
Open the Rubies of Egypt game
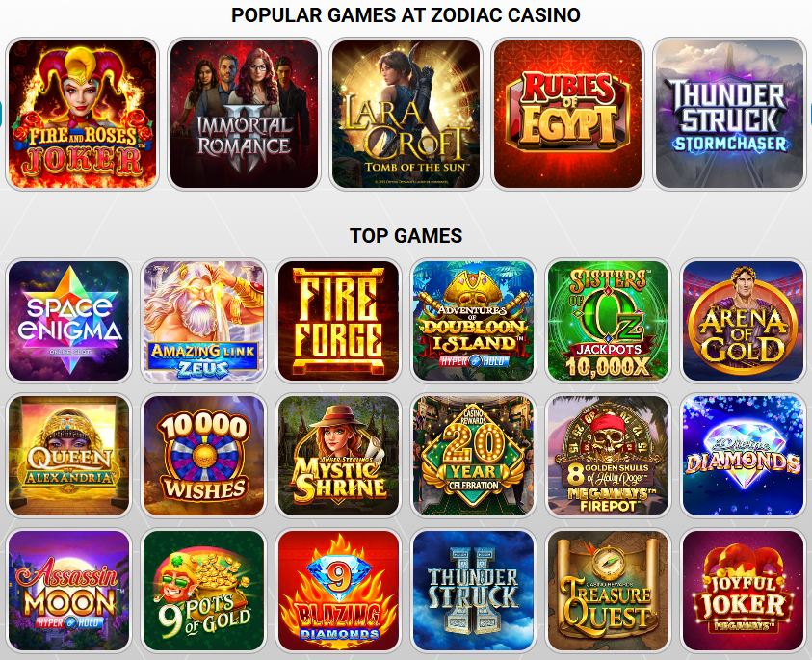pyautogui.click(x=567, y=114)
